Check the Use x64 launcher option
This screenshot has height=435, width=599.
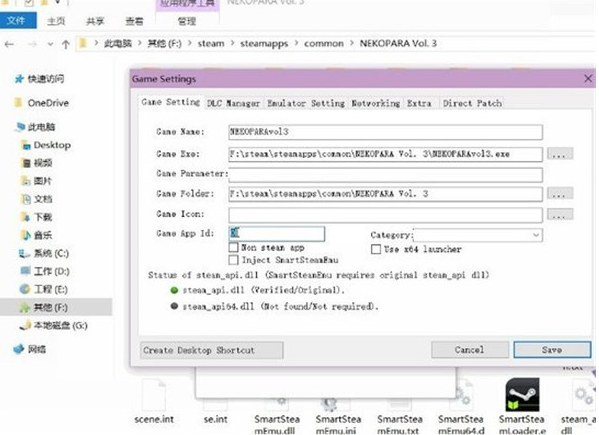tap(376, 249)
